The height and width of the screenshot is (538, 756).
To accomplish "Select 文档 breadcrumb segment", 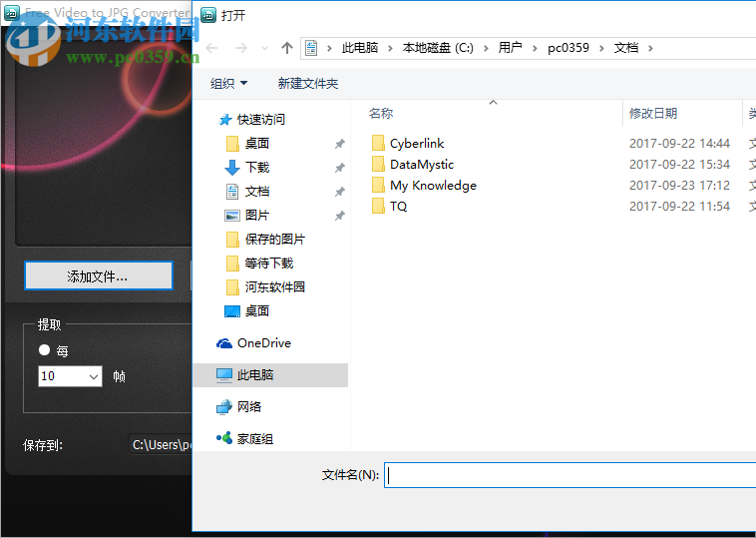I will point(626,48).
